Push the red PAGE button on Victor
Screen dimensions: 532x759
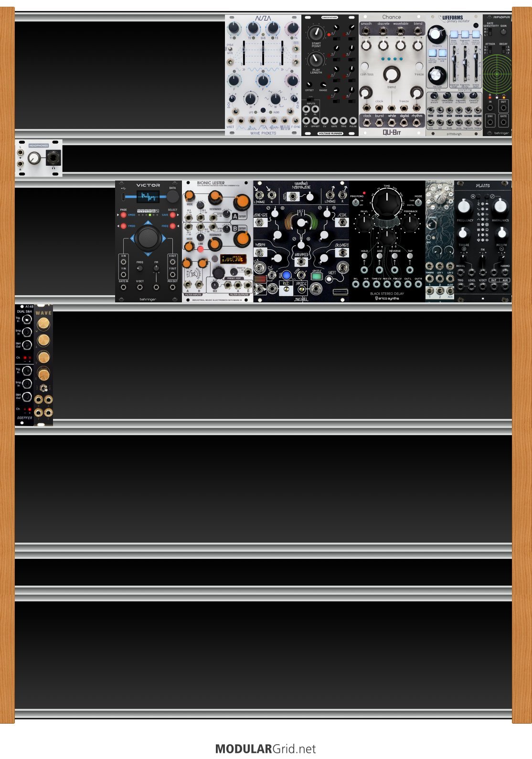point(124,215)
